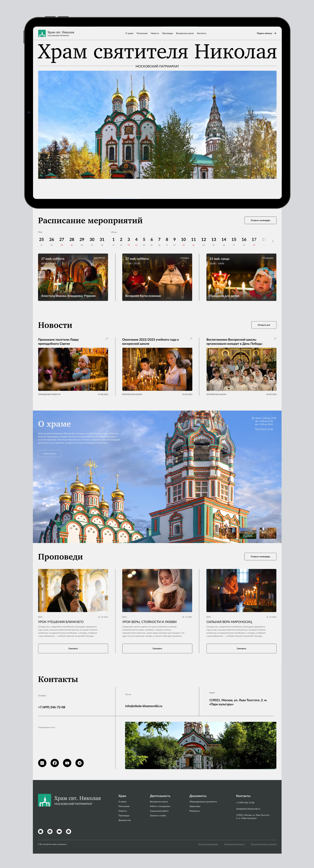Open Facebook icon in Контакты section
The height and width of the screenshot is (868, 314).
click(55, 763)
